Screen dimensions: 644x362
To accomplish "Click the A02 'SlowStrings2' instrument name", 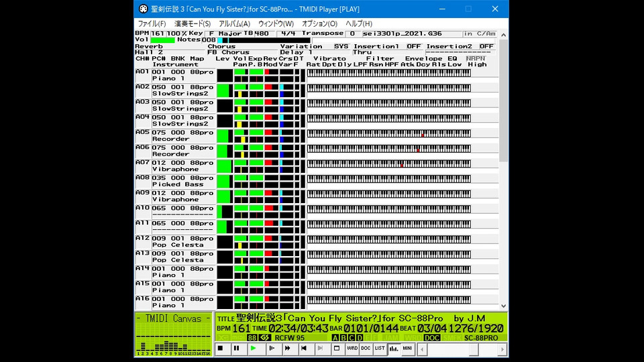I will coord(180,94).
